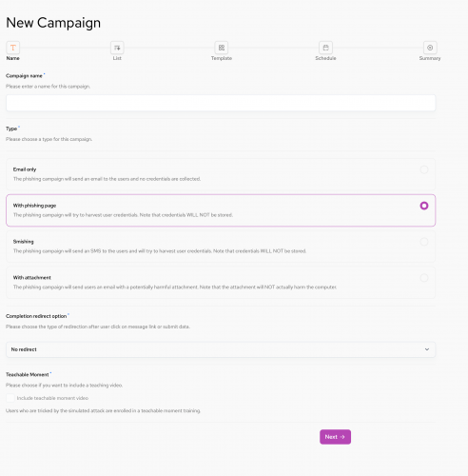Click the Next button
This screenshot has height=476, width=468.
pos(335,437)
